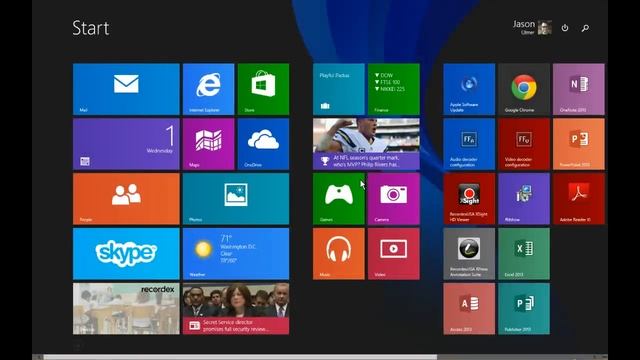Open the purple tile next to XSight HD Viewer

[x=524, y=199]
